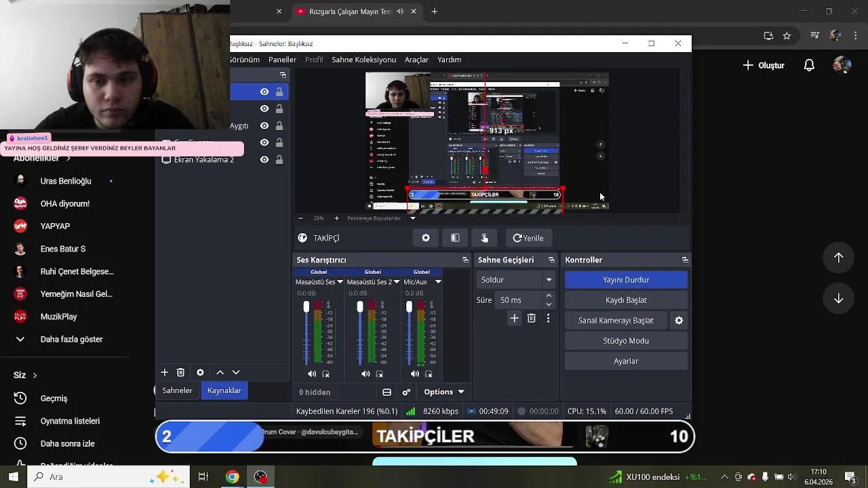The height and width of the screenshot is (488, 868).
Task: Move selected source up in the list
Action: 220,372
